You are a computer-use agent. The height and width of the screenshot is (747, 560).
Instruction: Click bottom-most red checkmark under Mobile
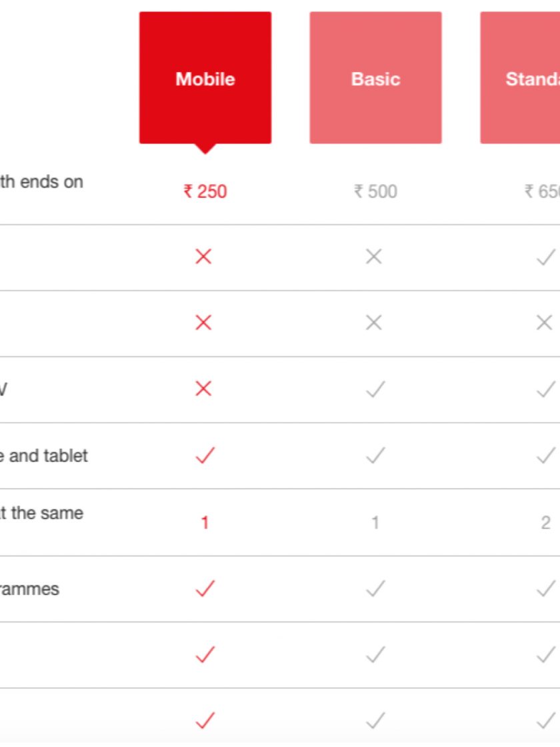click(205, 720)
